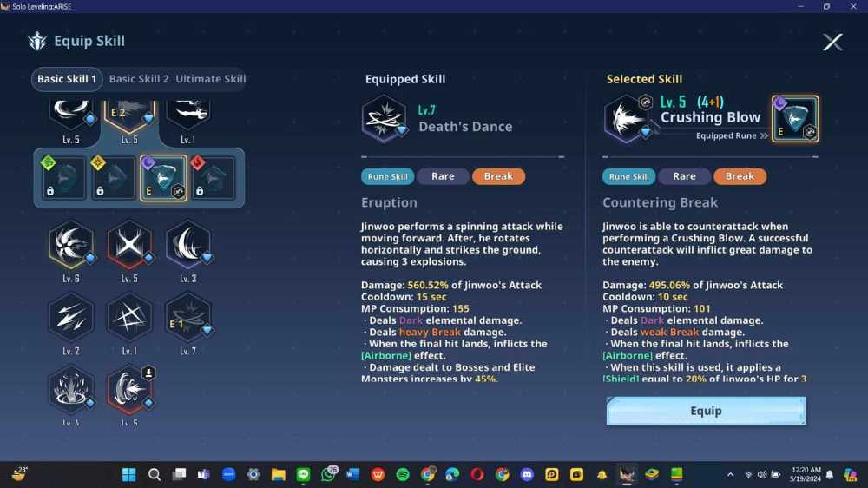
Task: Click the '495.06%' damage value
Action: click(x=669, y=286)
